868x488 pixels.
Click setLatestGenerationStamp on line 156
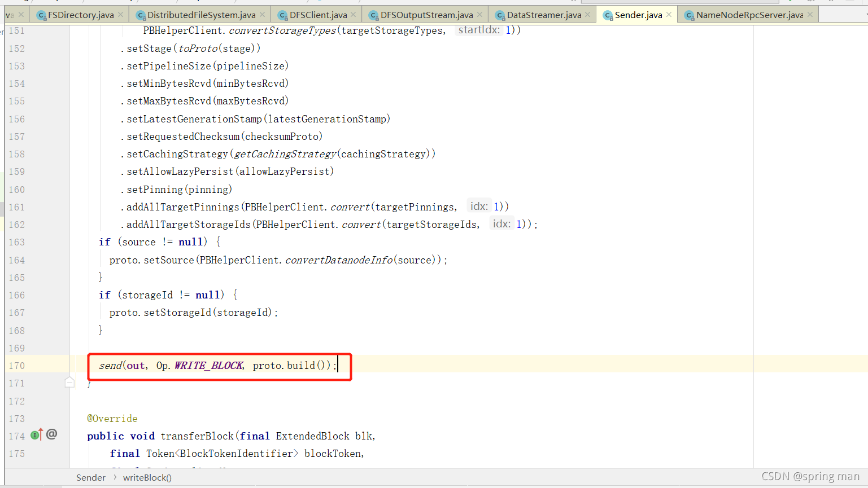[x=194, y=119]
